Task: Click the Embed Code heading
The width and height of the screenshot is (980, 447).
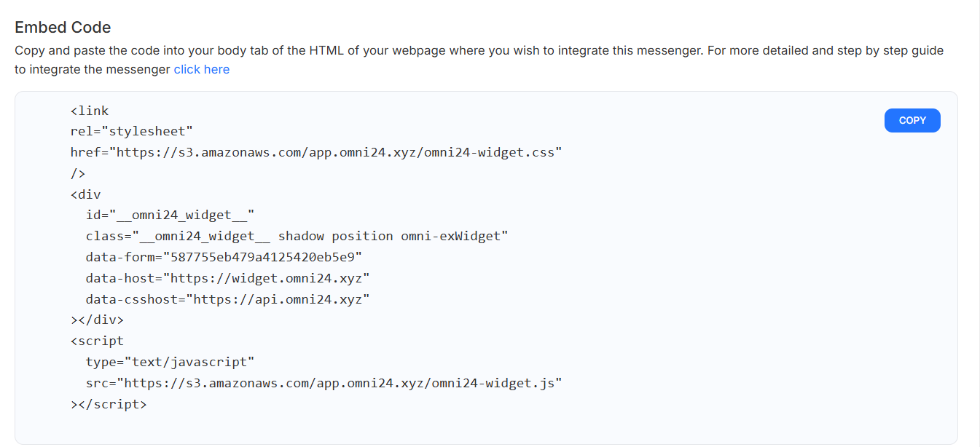Action: pyautogui.click(x=63, y=28)
